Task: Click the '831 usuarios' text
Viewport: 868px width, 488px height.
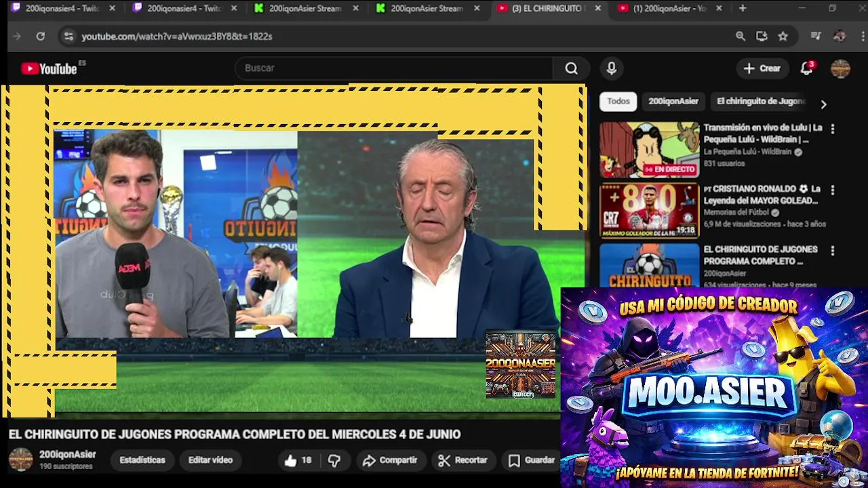Action: (x=724, y=163)
